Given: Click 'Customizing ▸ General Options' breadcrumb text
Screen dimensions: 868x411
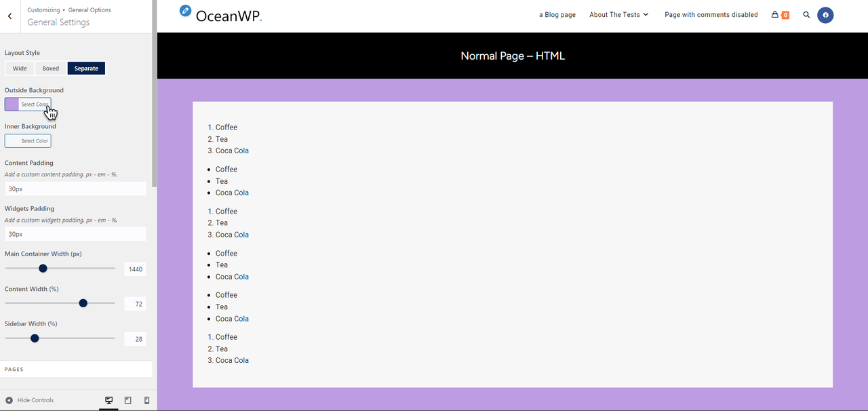Looking at the screenshot, I should tap(69, 10).
